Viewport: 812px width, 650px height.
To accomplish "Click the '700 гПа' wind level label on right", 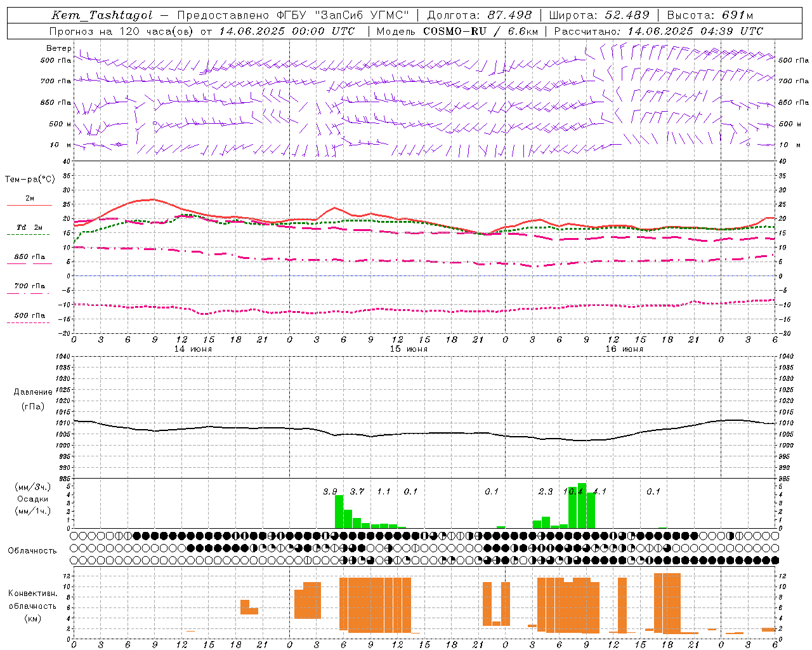I will [793, 81].
